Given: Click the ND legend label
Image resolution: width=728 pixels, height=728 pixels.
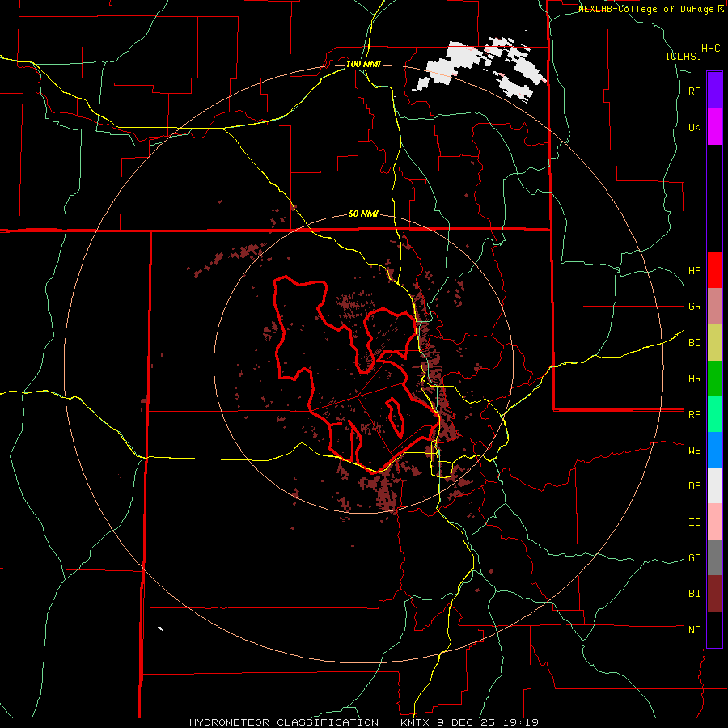Looking at the screenshot, I should [x=694, y=630].
